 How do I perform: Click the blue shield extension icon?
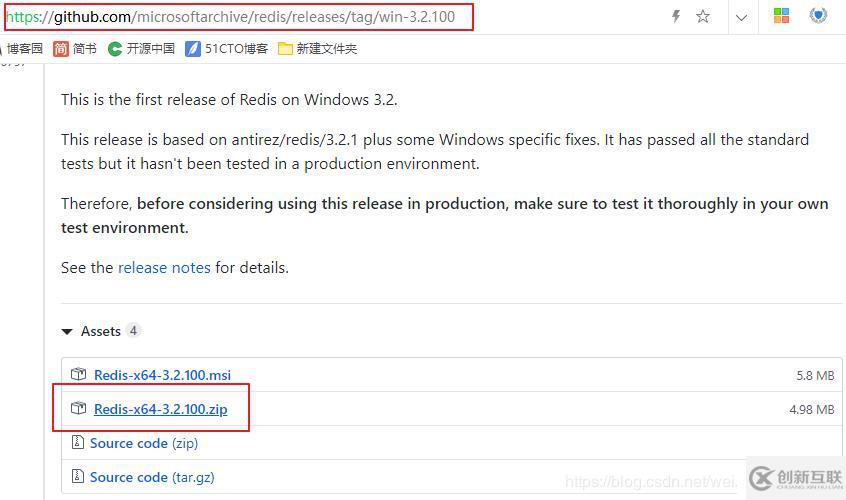tap(818, 15)
